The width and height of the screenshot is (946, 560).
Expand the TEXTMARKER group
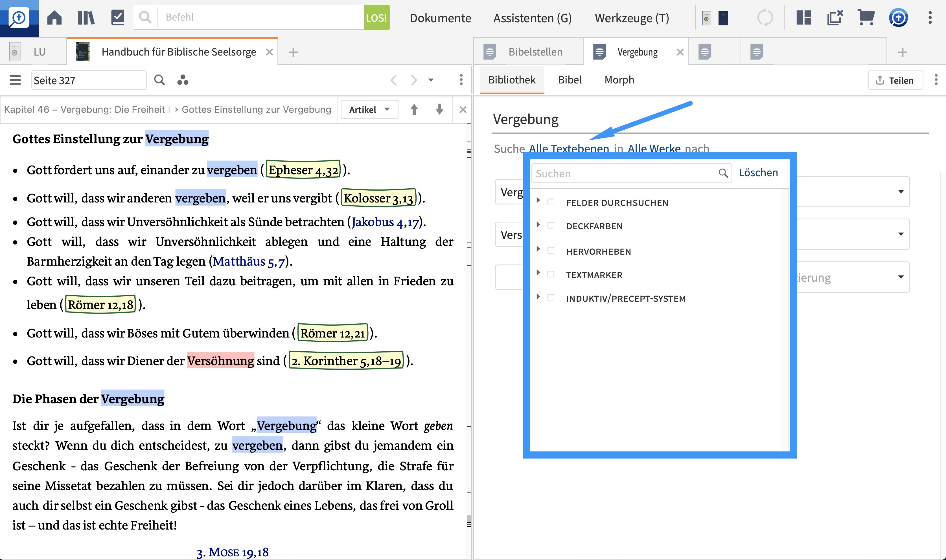538,272
